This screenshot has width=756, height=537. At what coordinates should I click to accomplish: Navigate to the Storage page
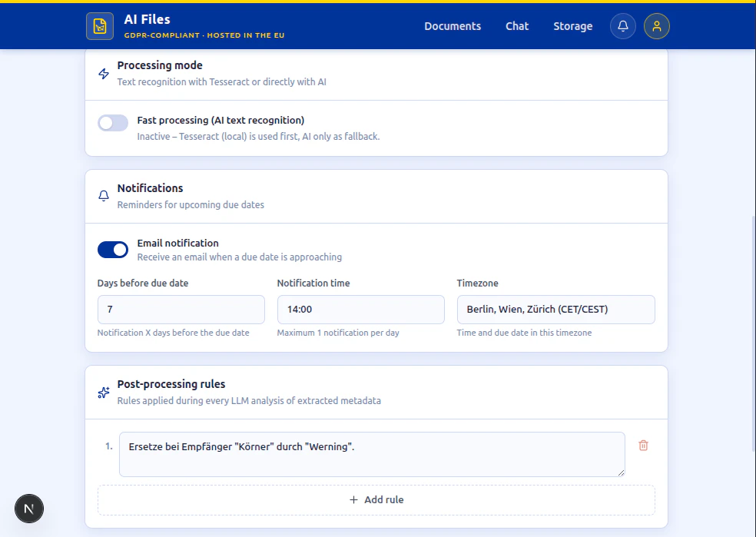(572, 26)
